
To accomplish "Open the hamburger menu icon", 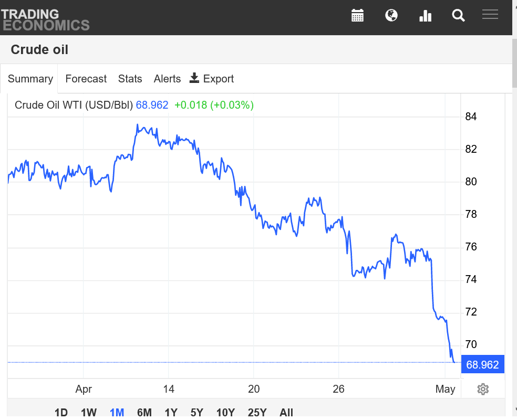I will click(490, 14).
